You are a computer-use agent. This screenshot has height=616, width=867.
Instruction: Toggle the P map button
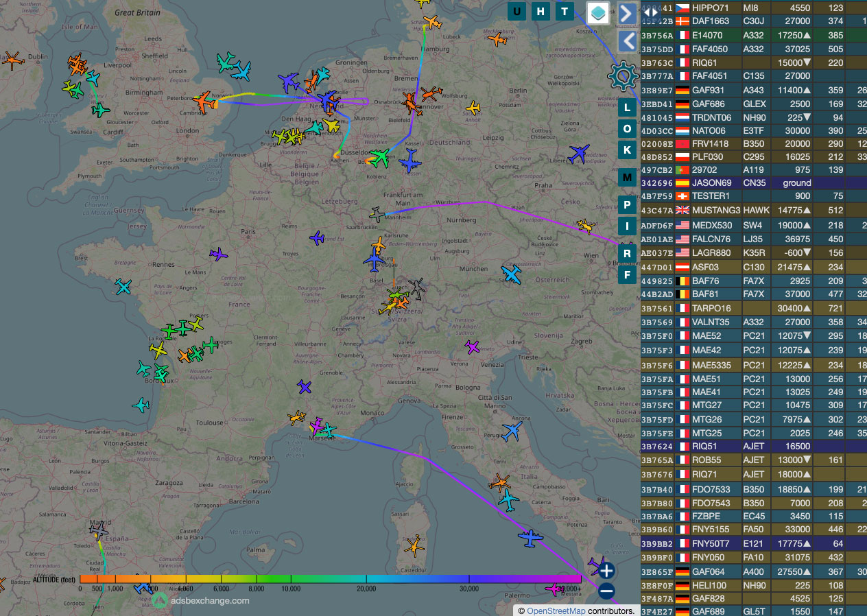pyautogui.click(x=627, y=204)
